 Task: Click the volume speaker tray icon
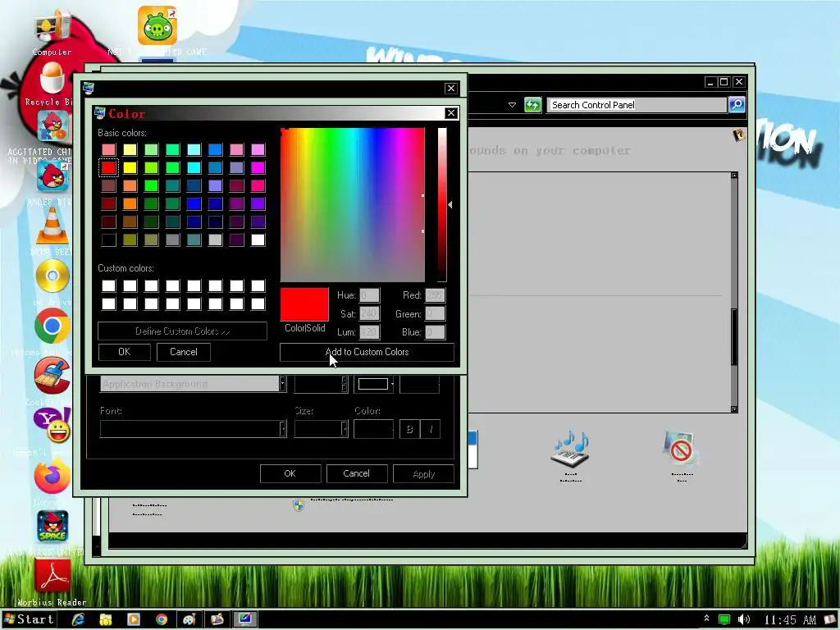click(x=743, y=619)
